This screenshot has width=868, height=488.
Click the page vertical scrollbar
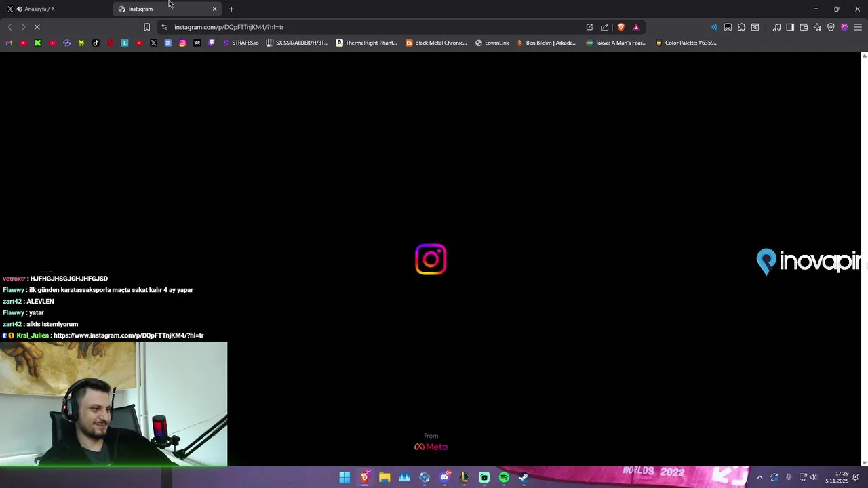pos(864,259)
